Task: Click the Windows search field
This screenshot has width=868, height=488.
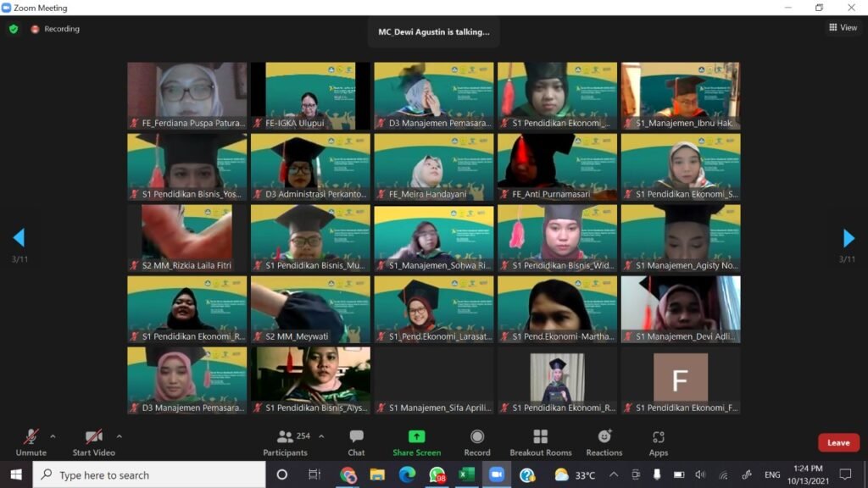Action: click(136, 474)
